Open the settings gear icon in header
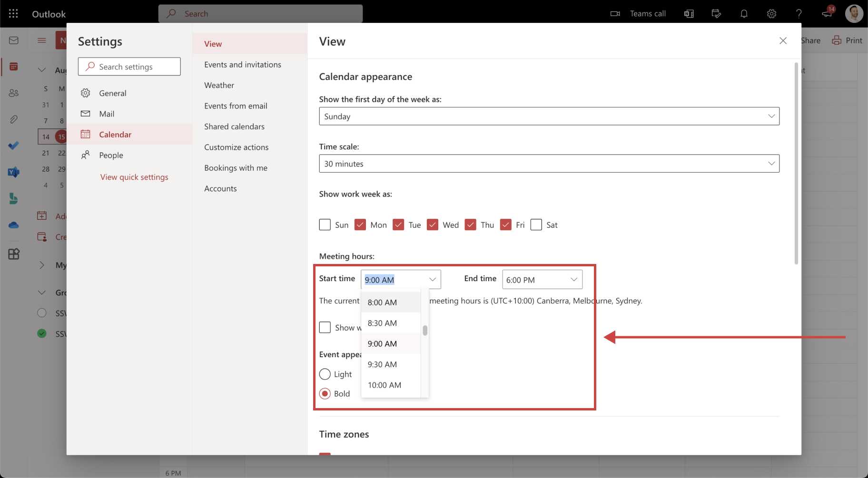This screenshot has height=478, width=868. click(771, 14)
